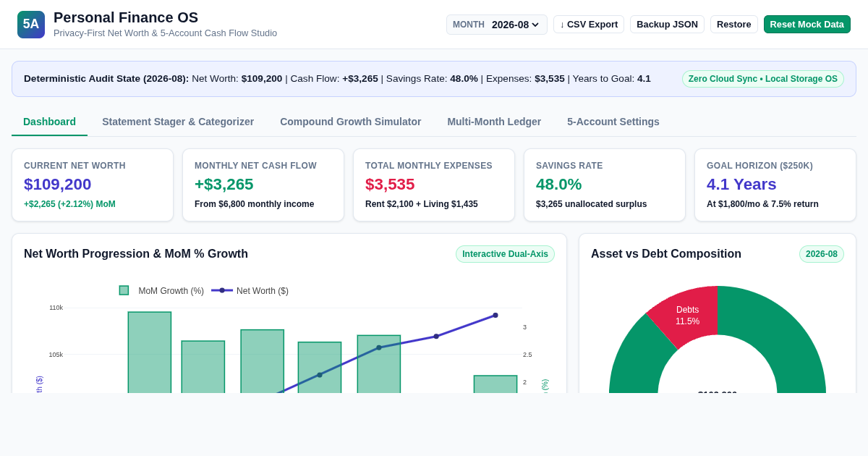Click the Personal Finance OS title
Image resolution: width=868 pixels, height=456 pixels.
tap(126, 17)
